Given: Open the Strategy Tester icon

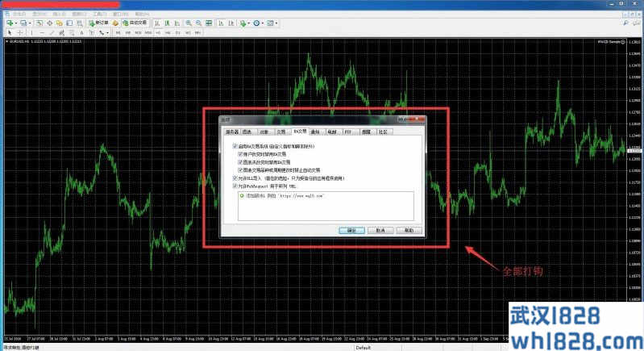Looking at the screenshot, I should 79,23.
